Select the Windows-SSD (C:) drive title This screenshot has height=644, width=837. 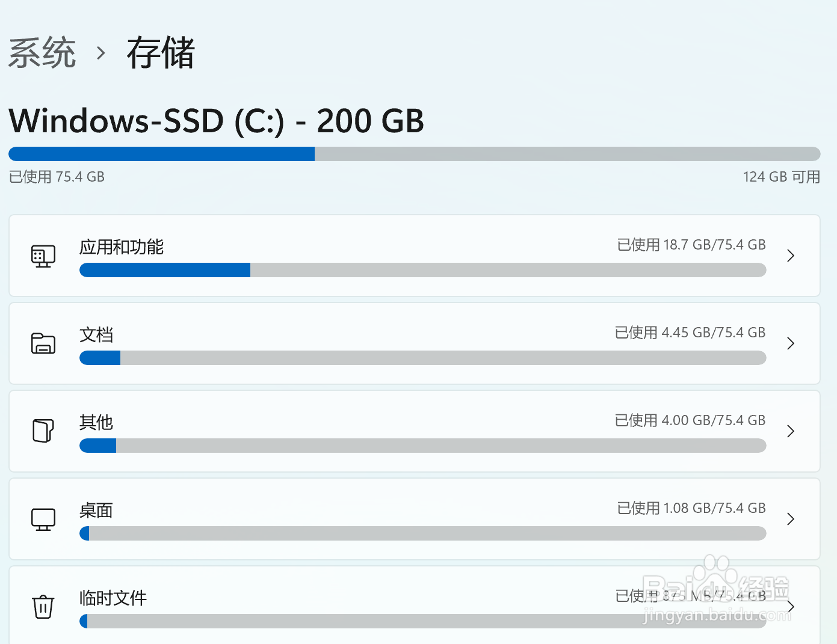coord(216,121)
